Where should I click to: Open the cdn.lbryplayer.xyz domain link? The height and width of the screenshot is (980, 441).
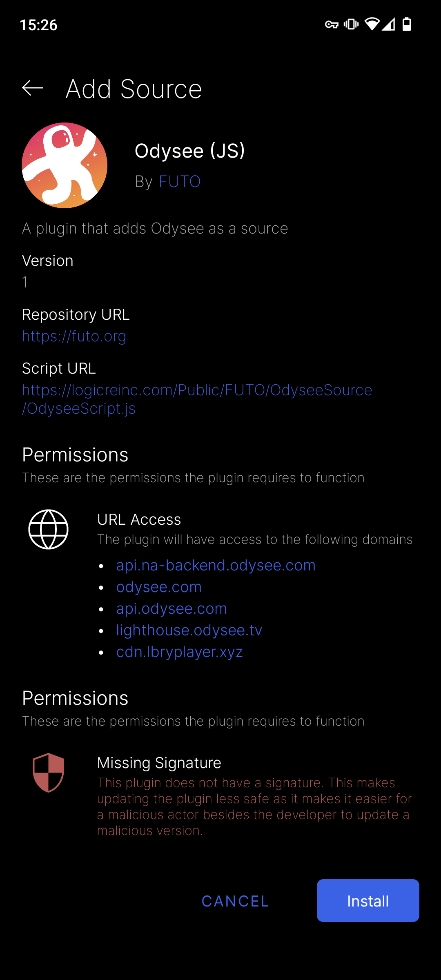(x=179, y=652)
